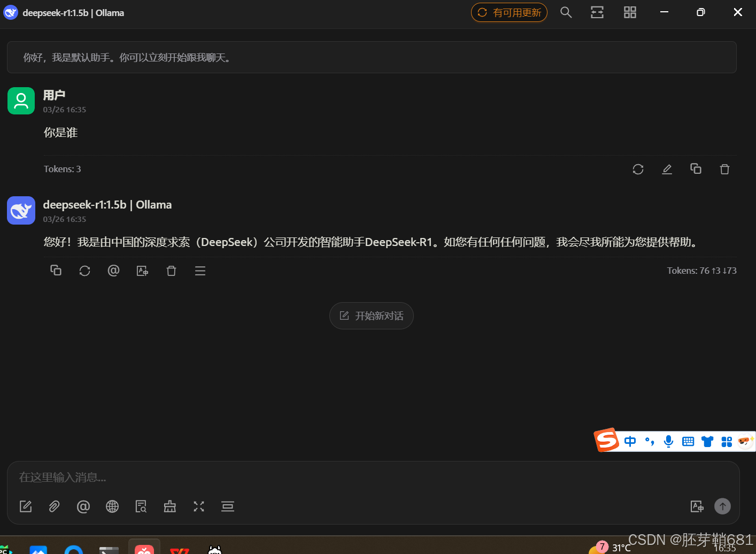
Task: Click the clear context icon in the input toolbar
Action: [228, 506]
